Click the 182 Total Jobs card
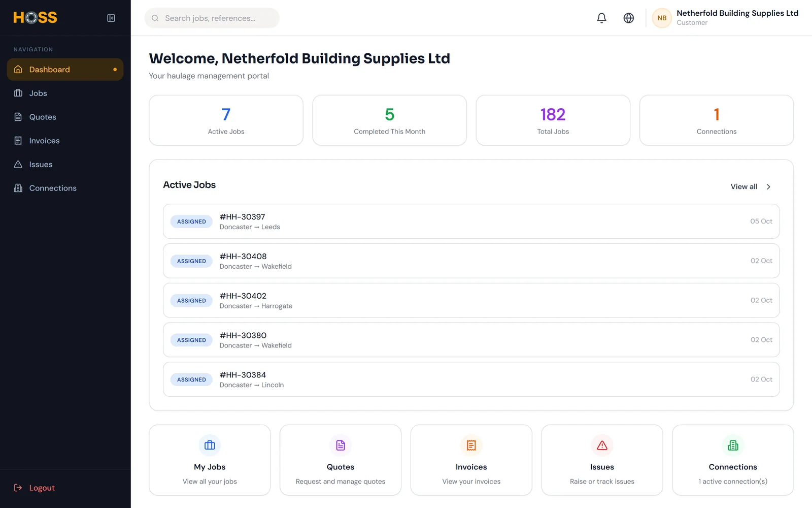This screenshot has width=812, height=508. pyautogui.click(x=553, y=120)
